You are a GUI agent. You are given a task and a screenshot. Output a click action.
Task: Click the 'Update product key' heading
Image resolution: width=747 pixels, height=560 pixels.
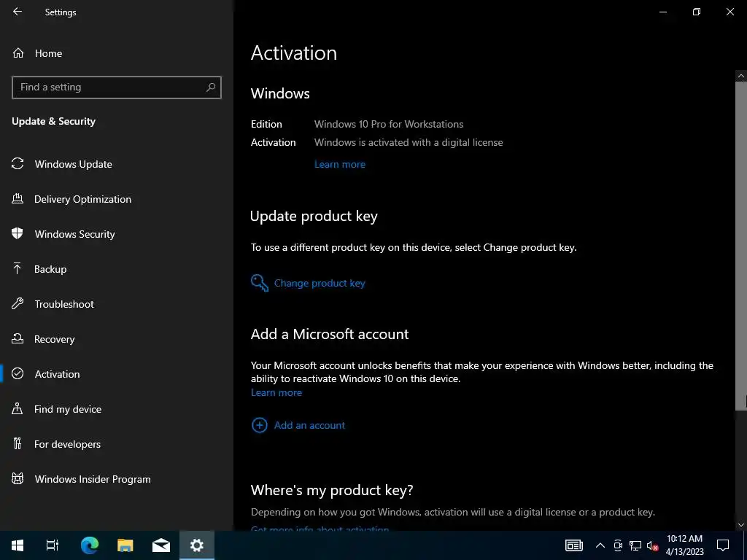(x=314, y=216)
